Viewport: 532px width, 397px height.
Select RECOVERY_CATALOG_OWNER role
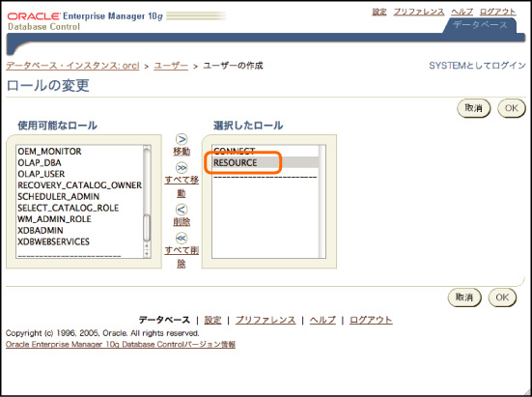(x=80, y=185)
